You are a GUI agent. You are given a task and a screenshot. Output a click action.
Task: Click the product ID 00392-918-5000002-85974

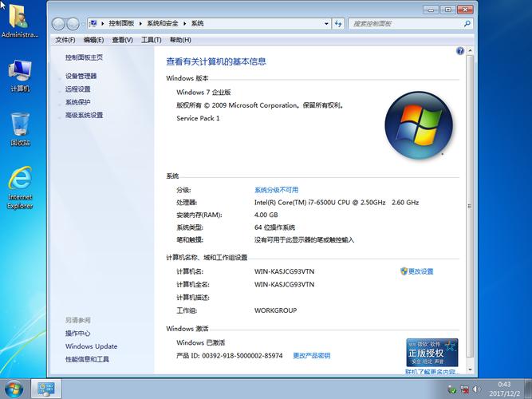point(242,356)
